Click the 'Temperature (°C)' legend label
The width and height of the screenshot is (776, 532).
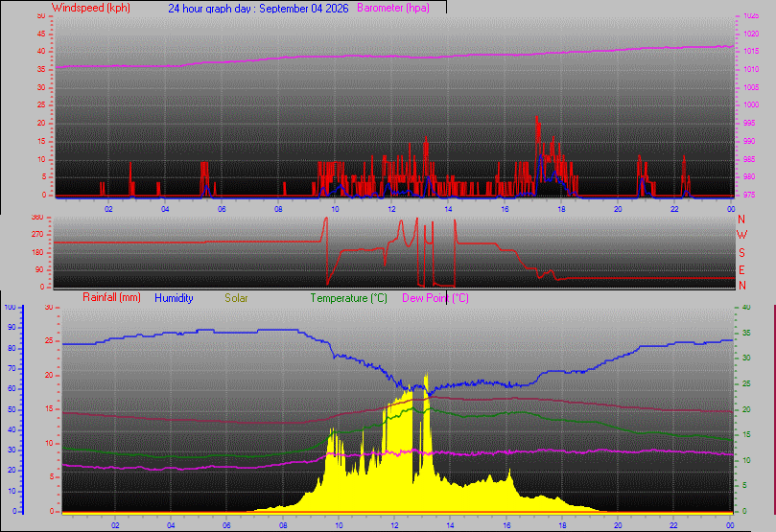[x=348, y=298]
